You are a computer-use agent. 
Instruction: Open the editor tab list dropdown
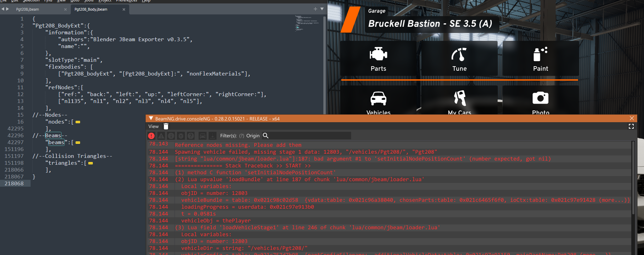tap(322, 9)
